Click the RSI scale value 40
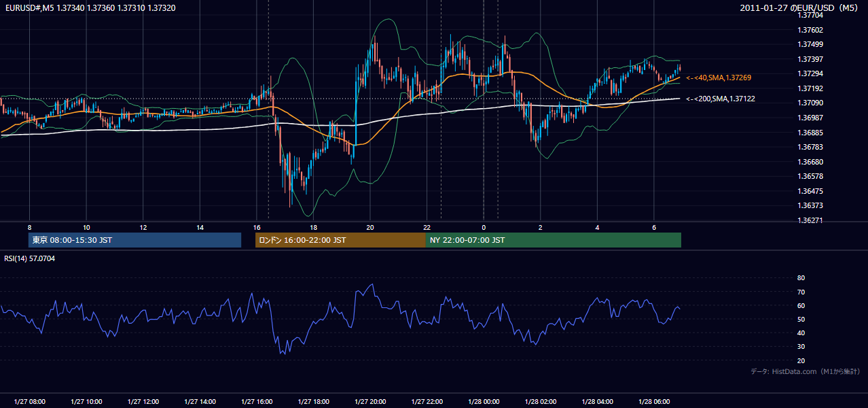Viewport: 868px width, 408px height. 801,333
